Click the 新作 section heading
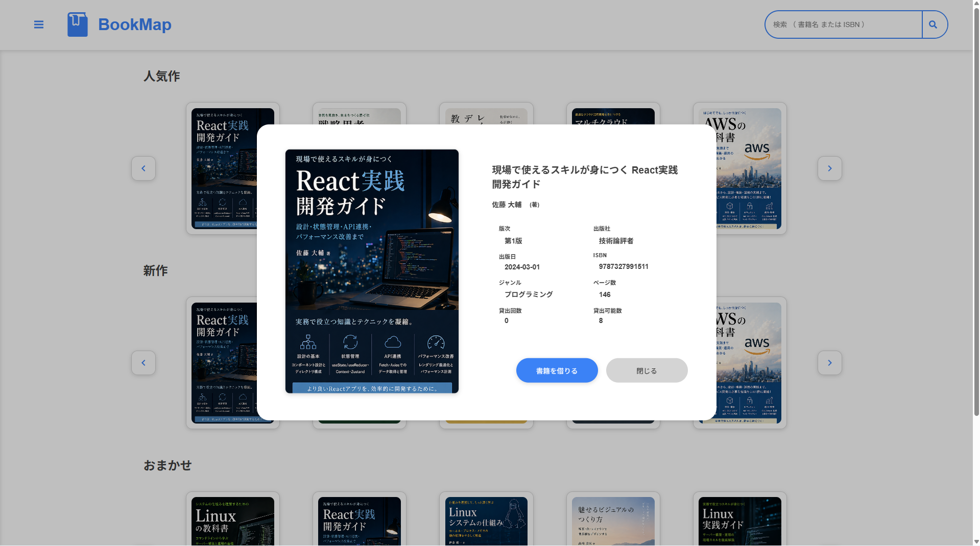This screenshot has height=546, width=980. 156,270
